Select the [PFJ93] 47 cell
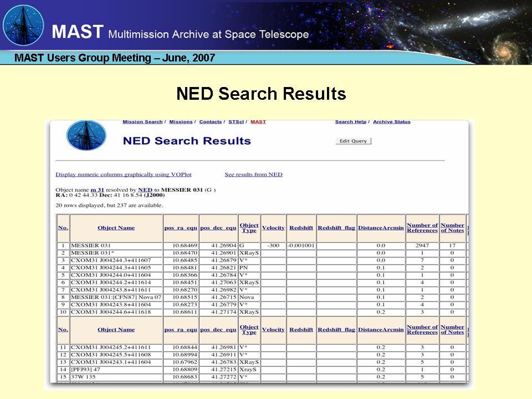 click(x=116, y=370)
